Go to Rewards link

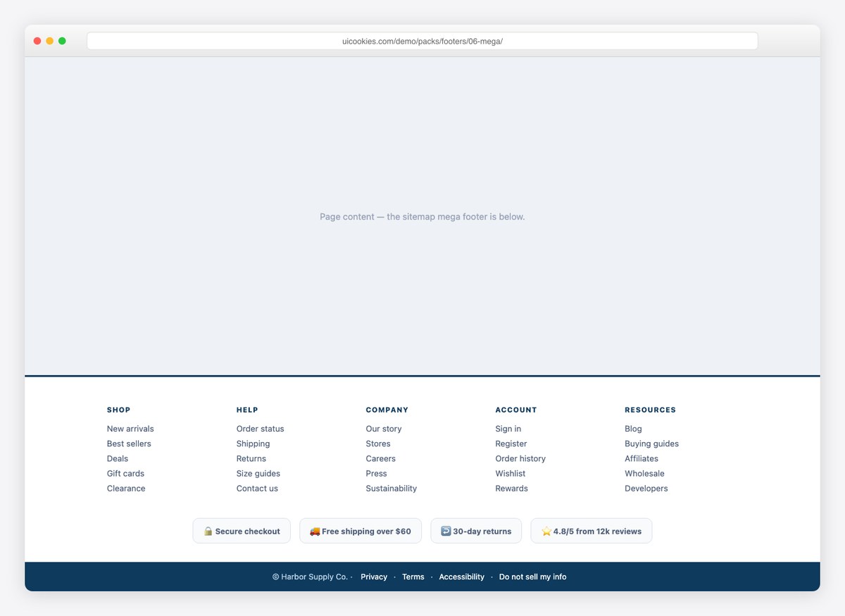(512, 488)
